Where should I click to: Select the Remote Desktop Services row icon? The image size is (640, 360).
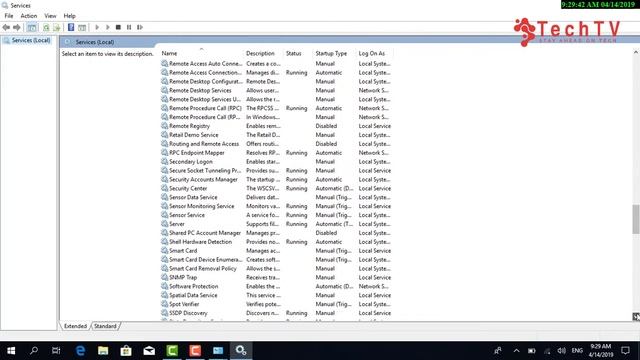point(164,90)
